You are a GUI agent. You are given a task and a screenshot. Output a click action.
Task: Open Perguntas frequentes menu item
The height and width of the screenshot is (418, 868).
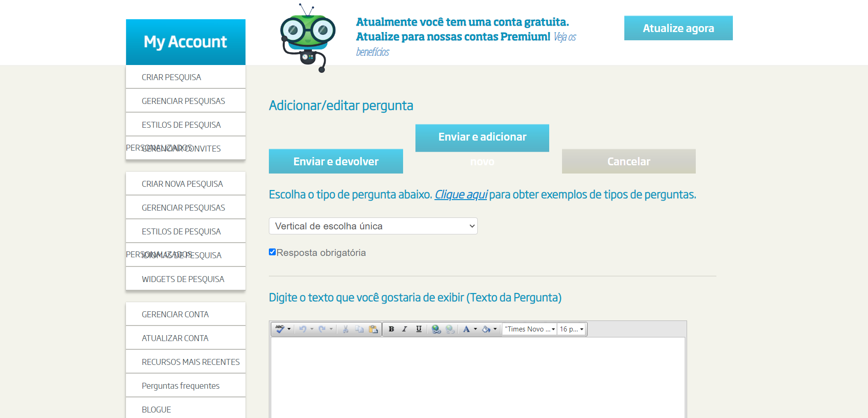pyautogui.click(x=186, y=385)
